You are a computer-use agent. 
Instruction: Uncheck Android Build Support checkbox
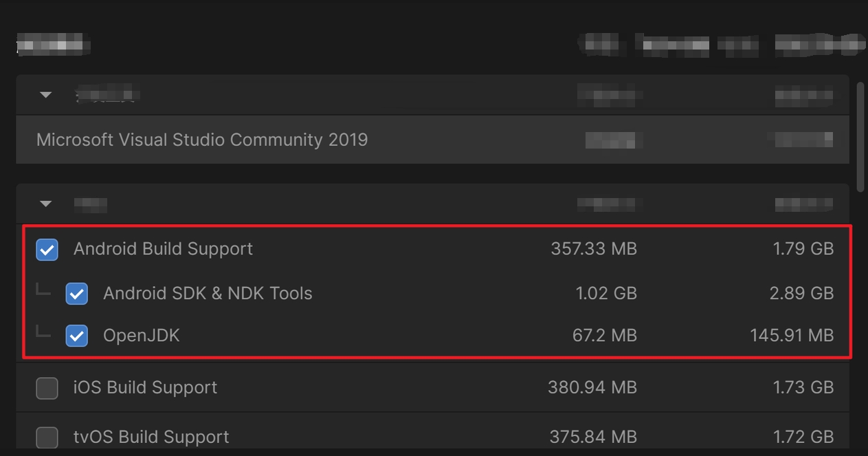(x=47, y=250)
